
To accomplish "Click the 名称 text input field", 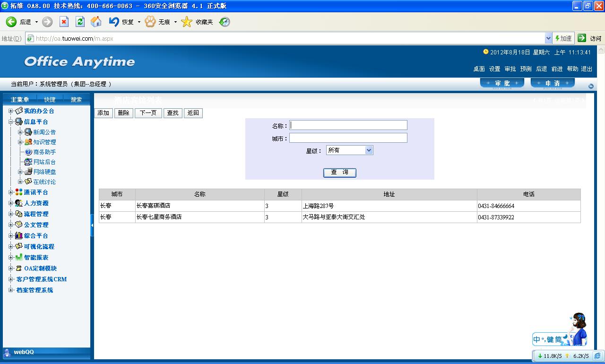I will pos(348,125).
